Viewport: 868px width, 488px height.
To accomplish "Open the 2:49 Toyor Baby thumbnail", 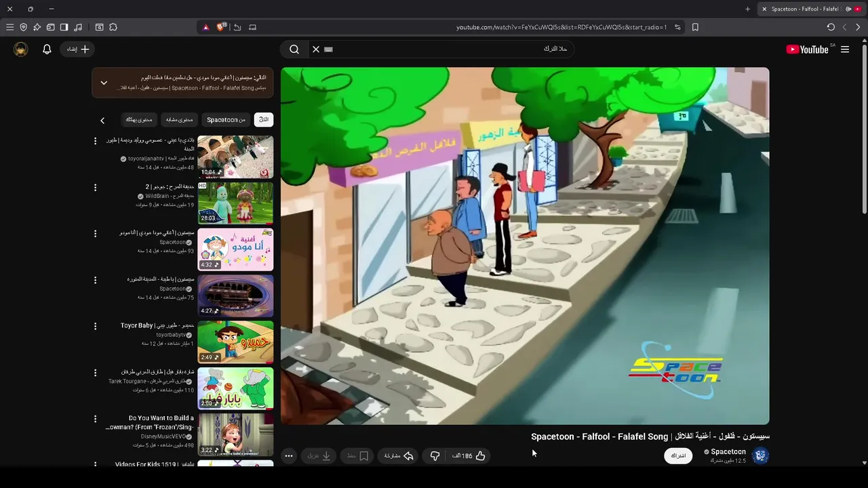I will [235, 342].
